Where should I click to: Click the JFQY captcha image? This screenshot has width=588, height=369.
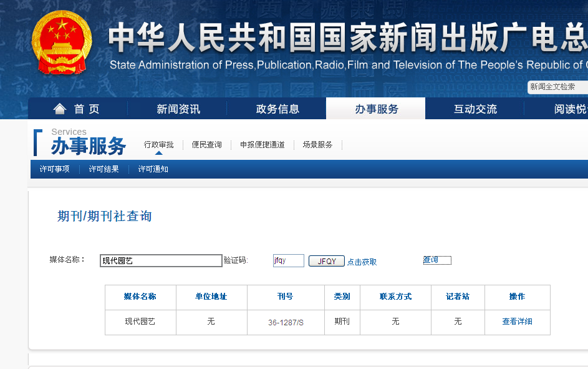327,261
